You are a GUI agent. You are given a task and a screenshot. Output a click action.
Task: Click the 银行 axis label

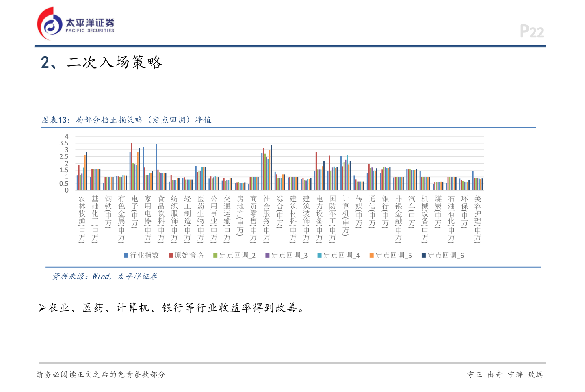[x=386, y=212]
